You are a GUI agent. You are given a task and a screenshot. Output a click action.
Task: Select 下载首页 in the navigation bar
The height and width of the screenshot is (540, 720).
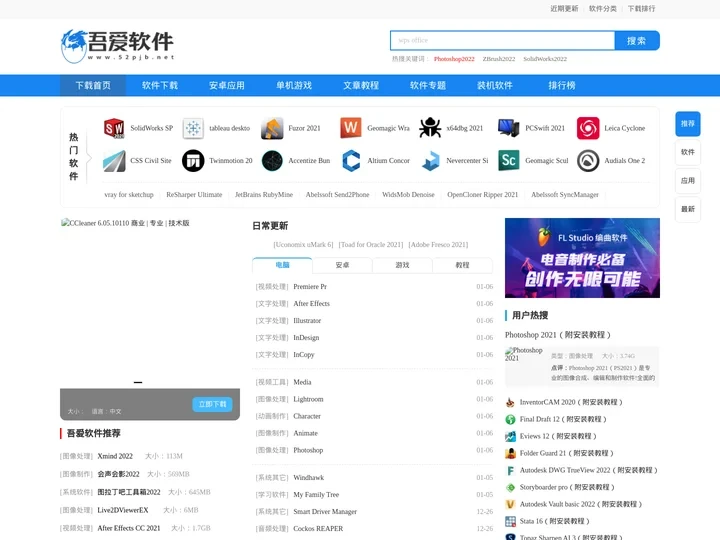[x=93, y=85]
